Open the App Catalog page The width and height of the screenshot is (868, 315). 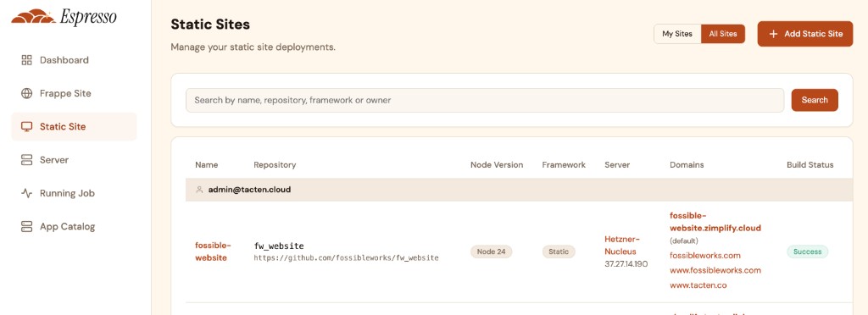pos(75,227)
